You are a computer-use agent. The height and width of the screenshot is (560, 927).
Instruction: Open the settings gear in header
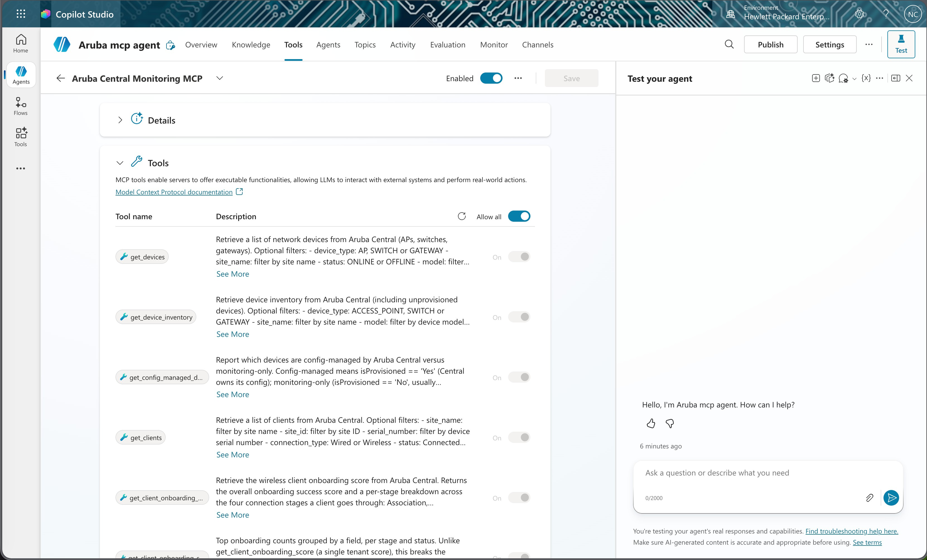pos(859,14)
